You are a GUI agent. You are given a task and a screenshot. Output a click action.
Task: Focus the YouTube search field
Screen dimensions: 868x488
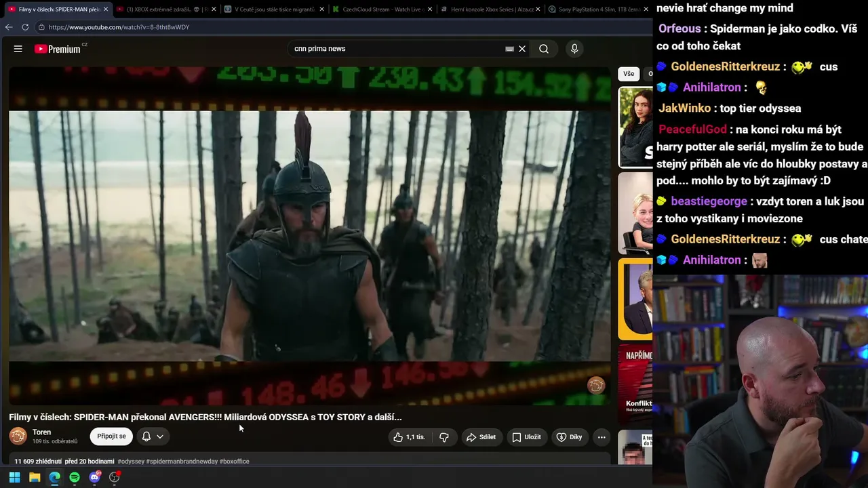pyautogui.click(x=397, y=49)
